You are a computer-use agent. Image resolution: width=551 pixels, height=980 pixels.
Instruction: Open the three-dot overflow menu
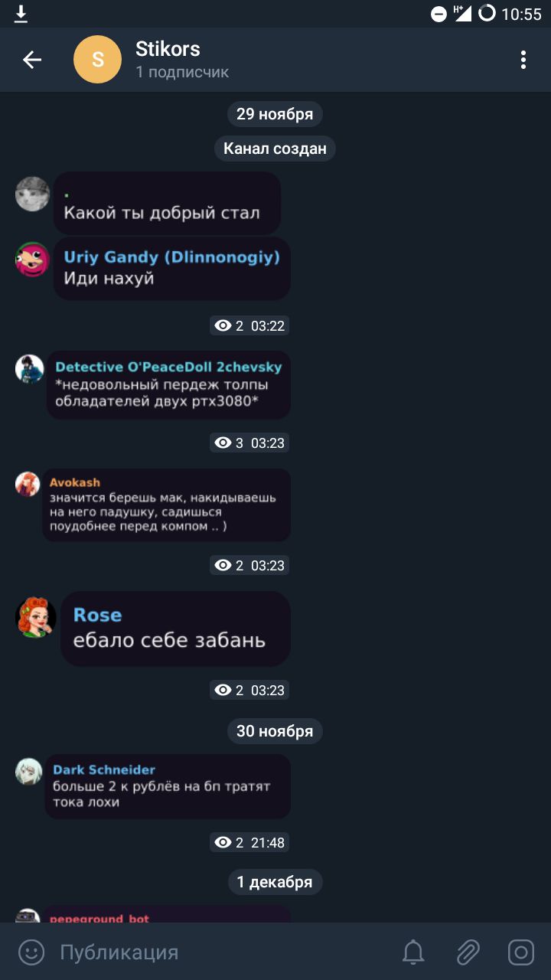pos(523,60)
